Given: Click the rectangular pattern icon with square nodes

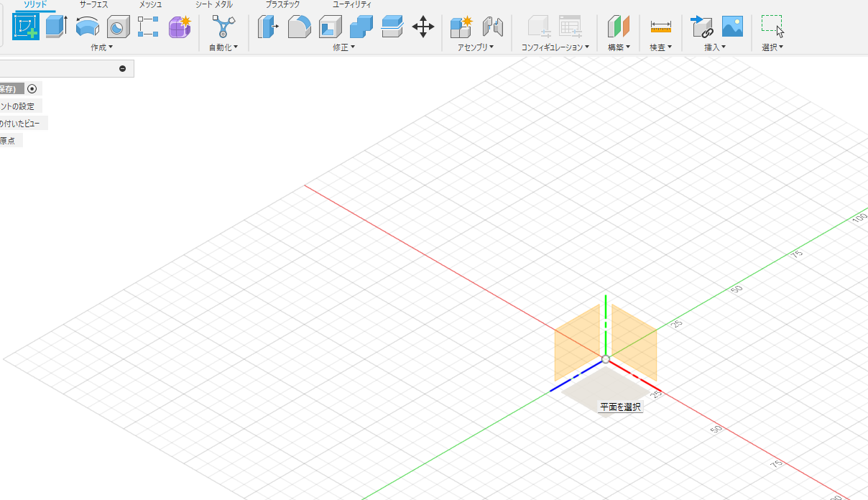Looking at the screenshot, I should (x=148, y=27).
